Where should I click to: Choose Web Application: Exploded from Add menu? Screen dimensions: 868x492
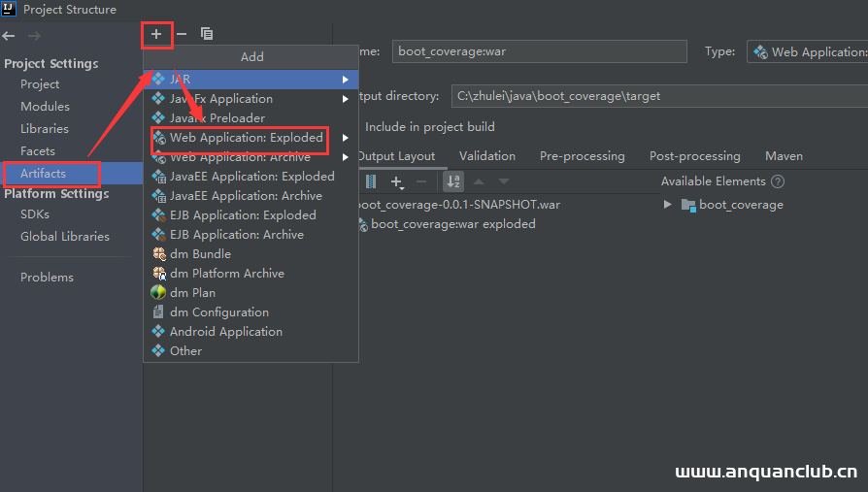pyautogui.click(x=246, y=138)
